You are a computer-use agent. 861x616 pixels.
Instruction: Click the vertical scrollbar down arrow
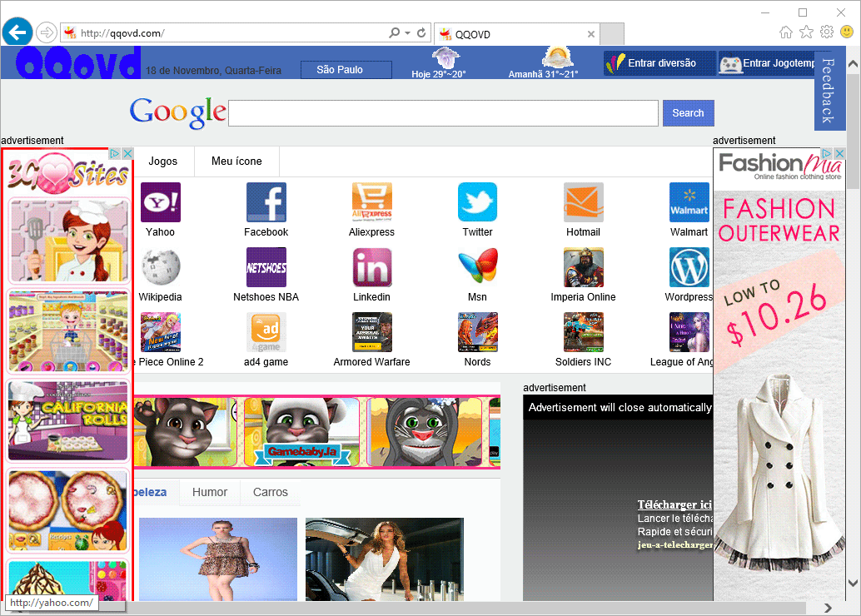[x=853, y=583]
